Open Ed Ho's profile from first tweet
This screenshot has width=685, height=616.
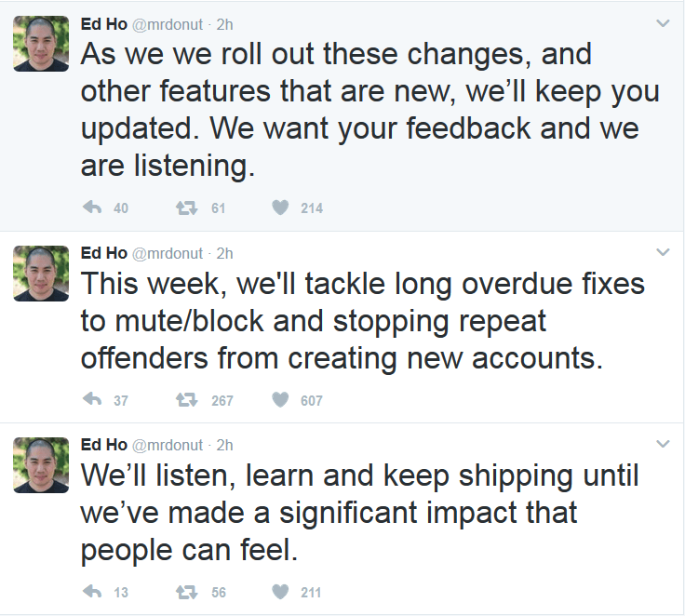104,23
